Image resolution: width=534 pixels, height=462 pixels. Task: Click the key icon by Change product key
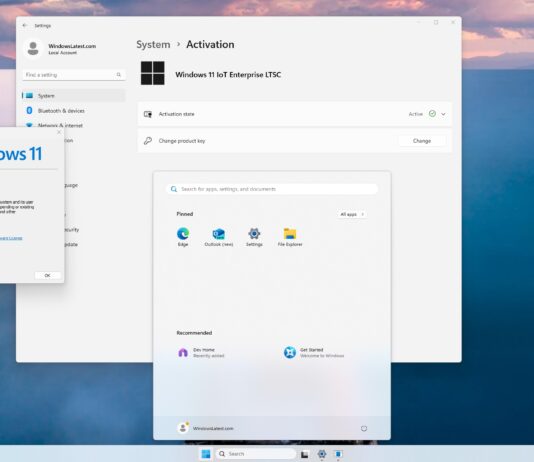tap(148, 141)
